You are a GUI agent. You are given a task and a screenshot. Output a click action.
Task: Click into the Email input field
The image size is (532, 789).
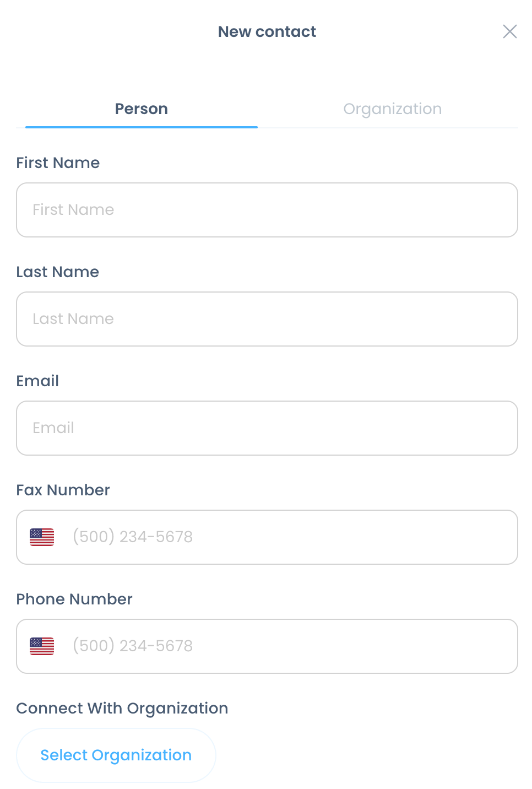[267, 428]
